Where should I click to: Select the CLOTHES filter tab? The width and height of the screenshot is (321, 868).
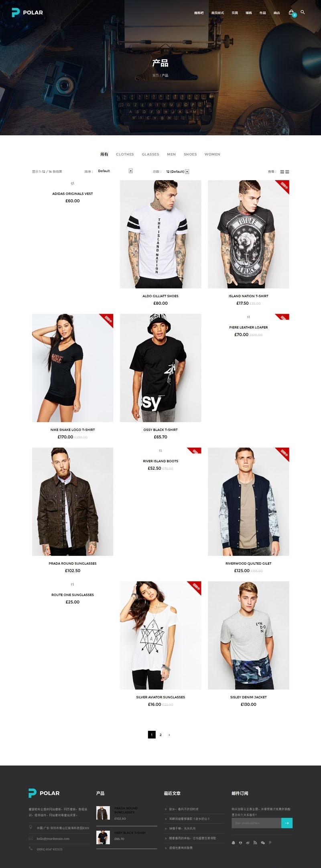(x=125, y=154)
